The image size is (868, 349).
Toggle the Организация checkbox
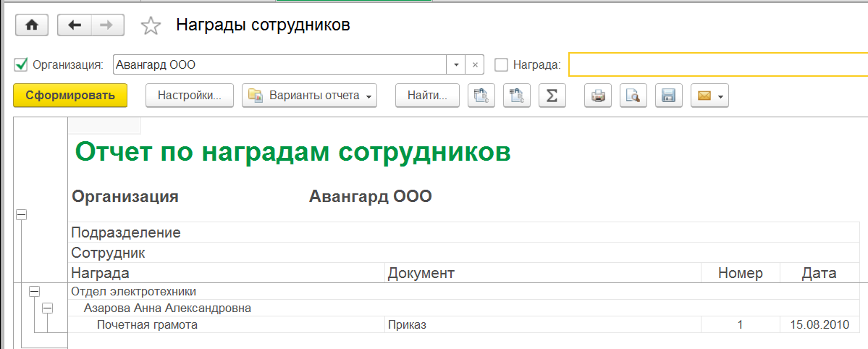[x=21, y=65]
